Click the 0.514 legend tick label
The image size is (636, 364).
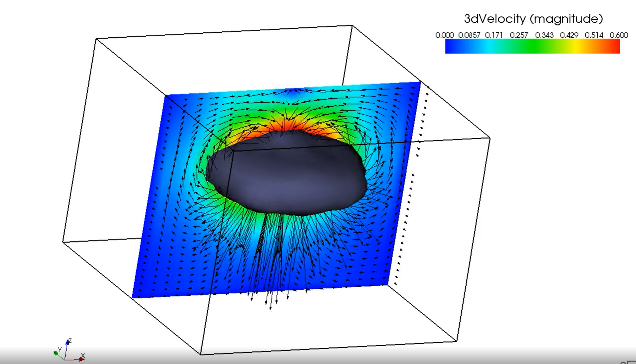[594, 35]
